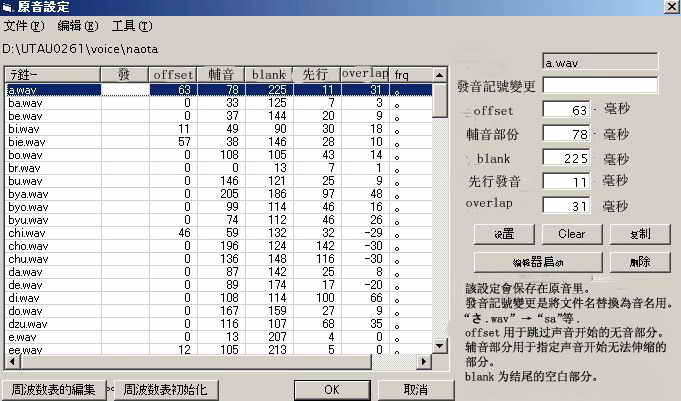
Task: Click the Clear button
Action: pyautogui.click(x=572, y=234)
